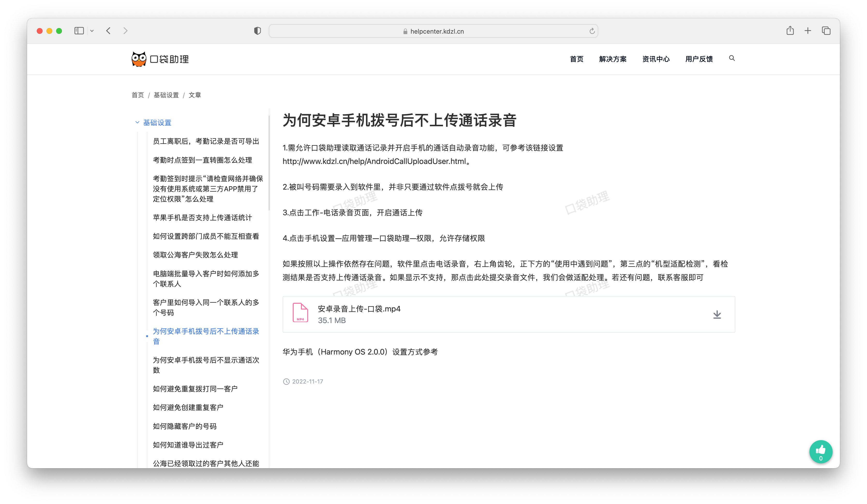867x504 pixels.
Task: Go to 基础设置 breadcrumb link
Action: (166, 95)
